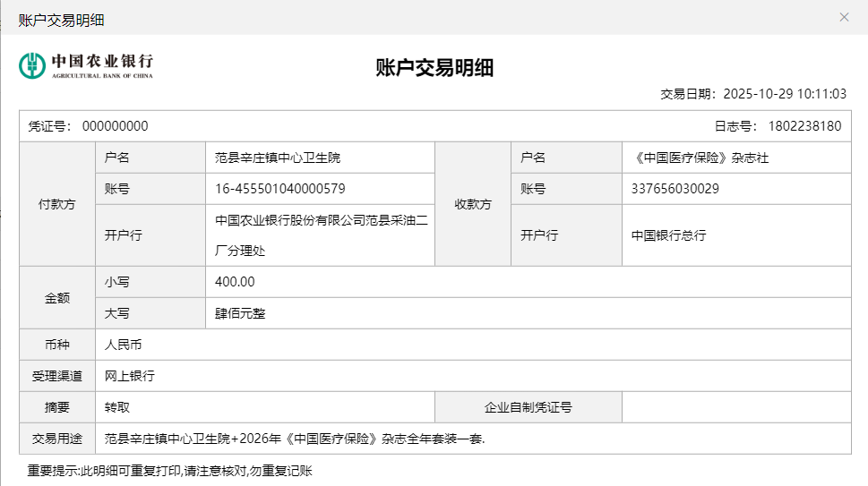
Task: Select the log number 1802238180
Action: point(804,126)
